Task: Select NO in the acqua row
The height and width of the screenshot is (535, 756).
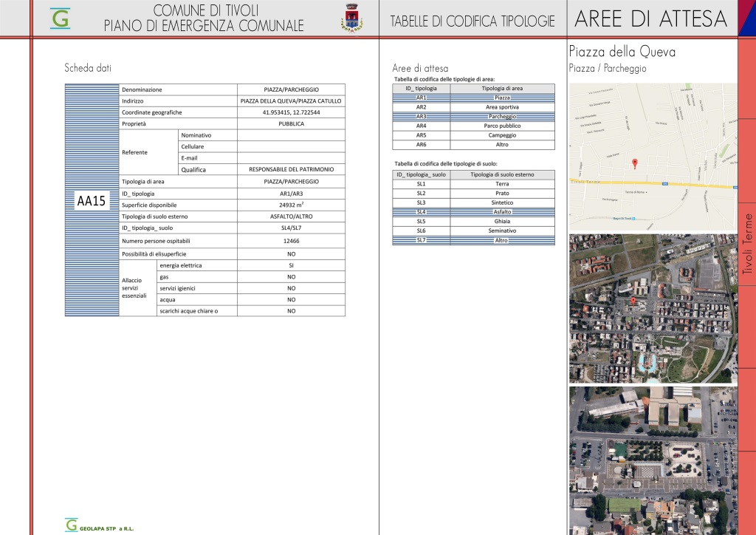Action: pyautogui.click(x=291, y=299)
